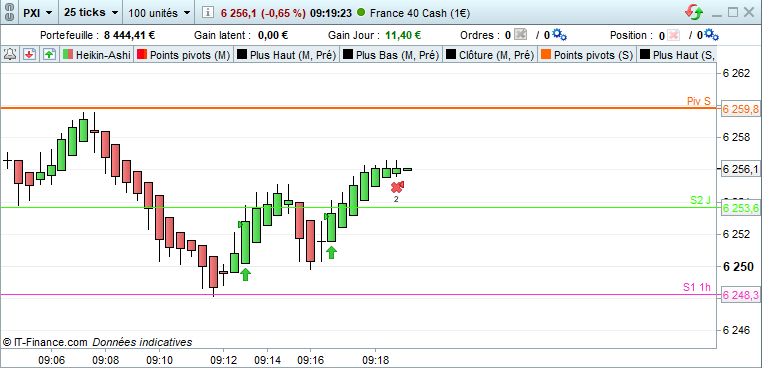Open the blue gear settings beside Position
This screenshot has width=762, height=368.
click(712, 35)
